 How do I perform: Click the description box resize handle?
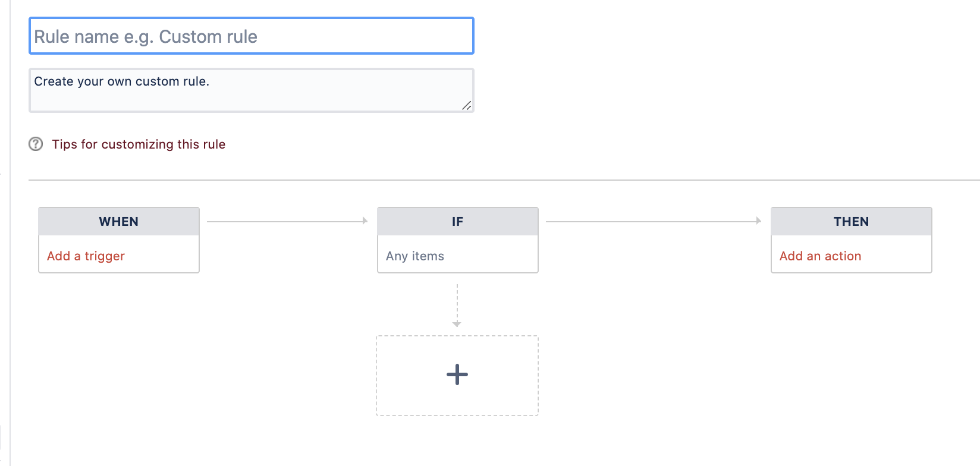(x=467, y=106)
